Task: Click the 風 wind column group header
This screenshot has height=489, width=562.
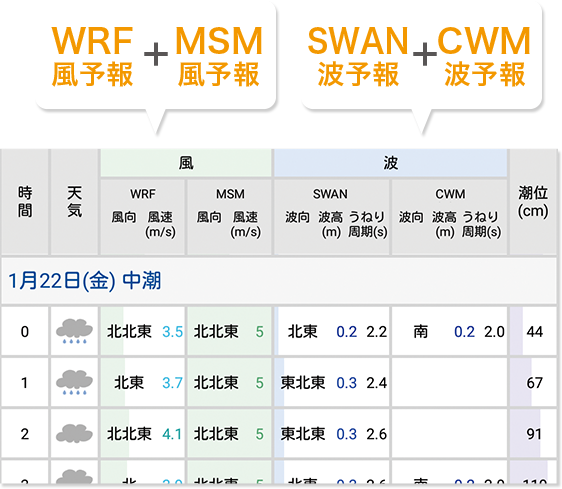Action: (186, 163)
